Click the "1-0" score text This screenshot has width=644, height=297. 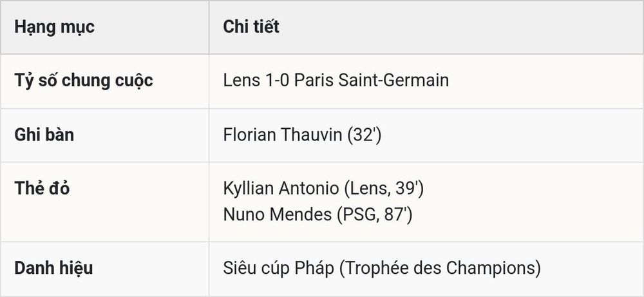point(277,80)
